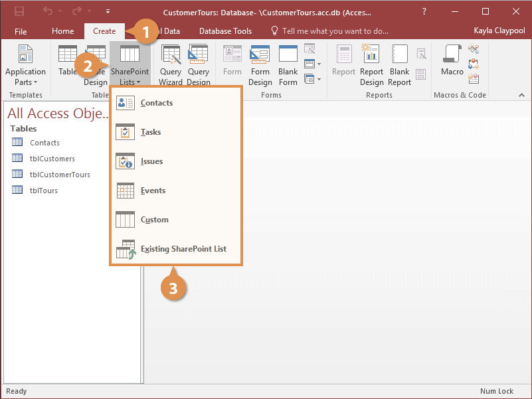The image size is (532, 399).
Task: Select Custom SharePoint list option
Action: coord(176,220)
